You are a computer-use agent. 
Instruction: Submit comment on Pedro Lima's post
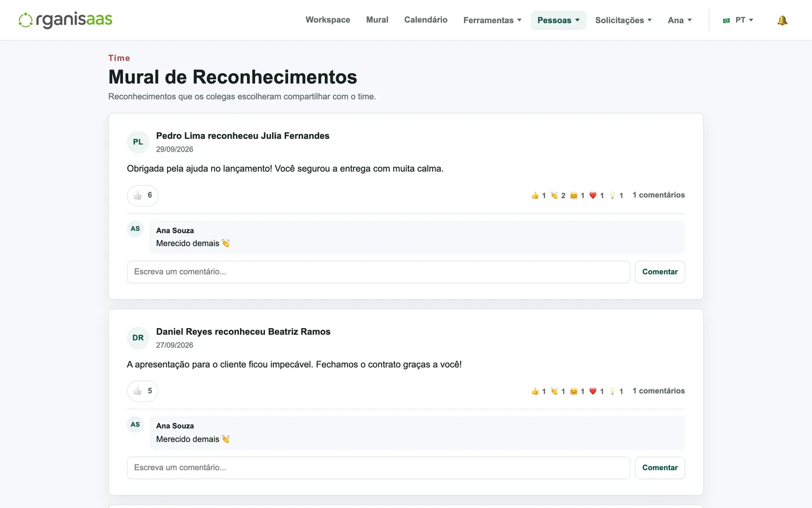(x=660, y=272)
